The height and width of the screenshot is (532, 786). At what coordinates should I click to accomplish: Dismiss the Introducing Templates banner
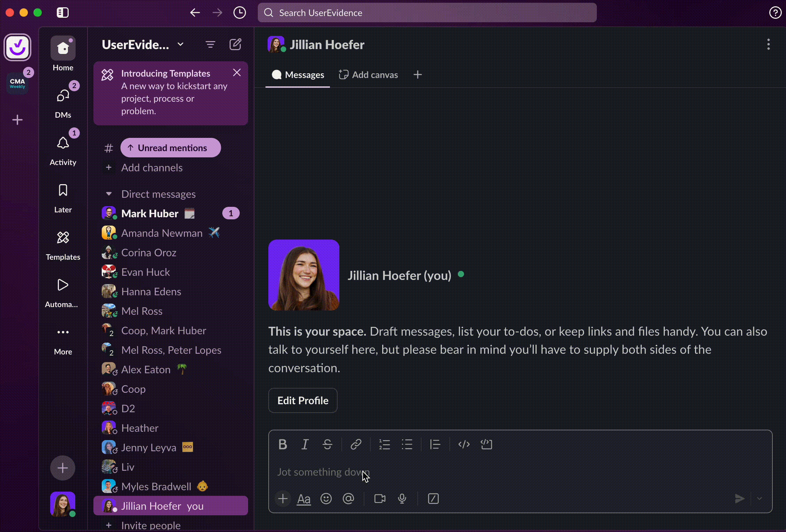[237, 72]
